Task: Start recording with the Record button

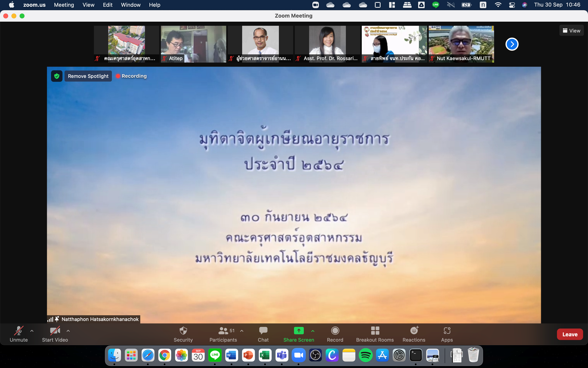Action: (335, 334)
